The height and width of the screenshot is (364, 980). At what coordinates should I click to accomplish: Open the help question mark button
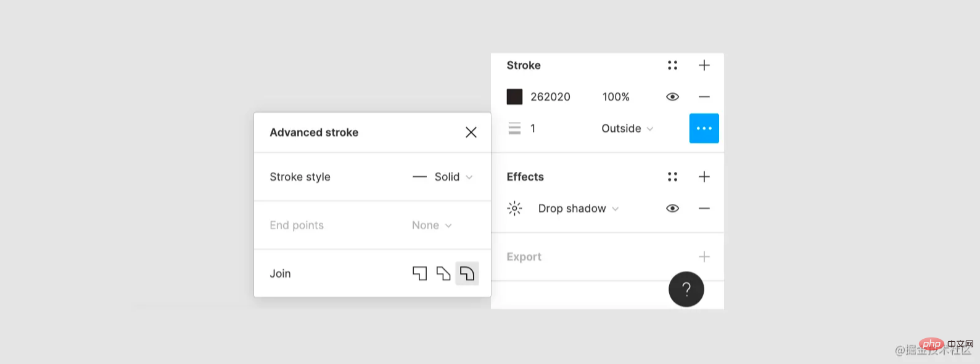click(686, 289)
